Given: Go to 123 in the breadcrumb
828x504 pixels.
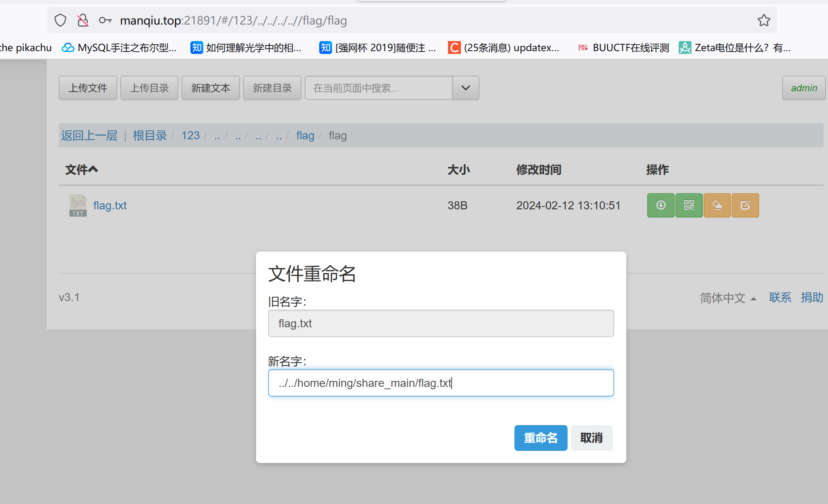Looking at the screenshot, I should (x=190, y=135).
